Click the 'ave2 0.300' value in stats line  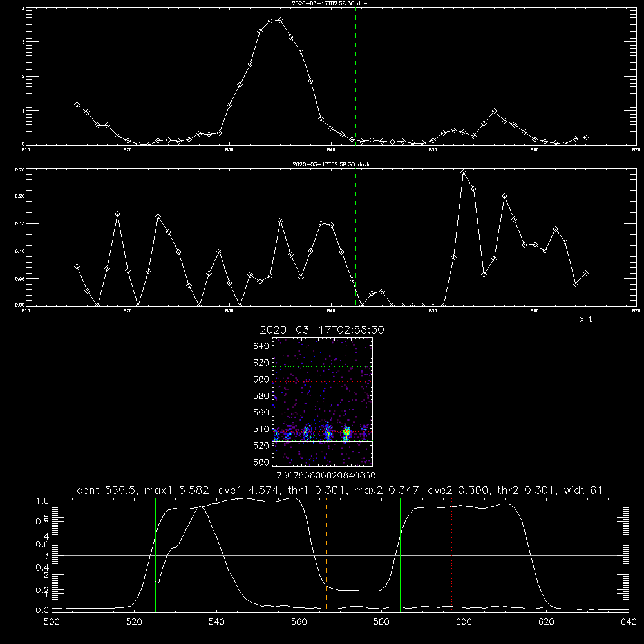459,490
